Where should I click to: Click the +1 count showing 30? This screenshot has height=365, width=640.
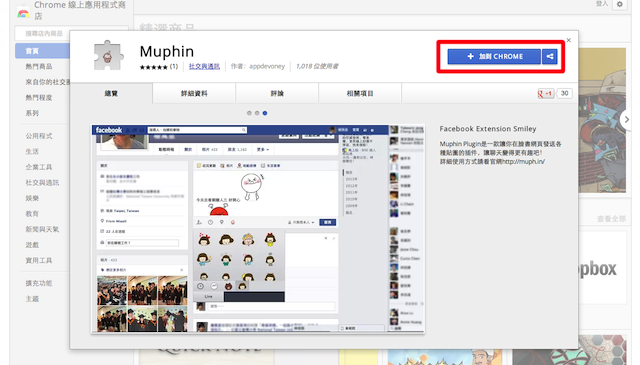pyautogui.click(x=564, y=93)
